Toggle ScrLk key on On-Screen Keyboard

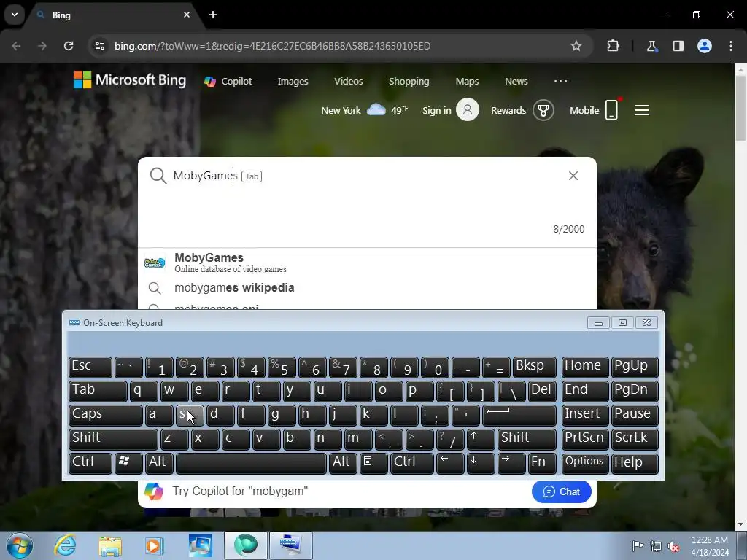pos(635,439)
